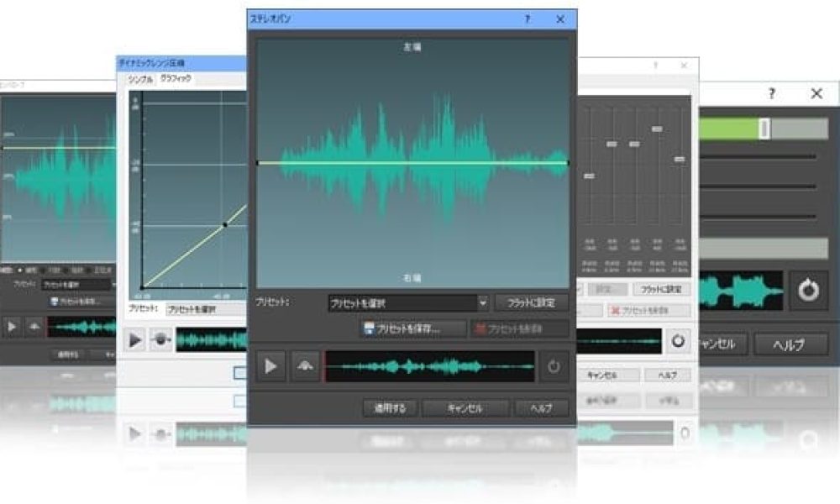The image size is (840, 504).
Task: Click loop icon beside Stereo Pan preview waveform
Action: [x=554, y=365]
